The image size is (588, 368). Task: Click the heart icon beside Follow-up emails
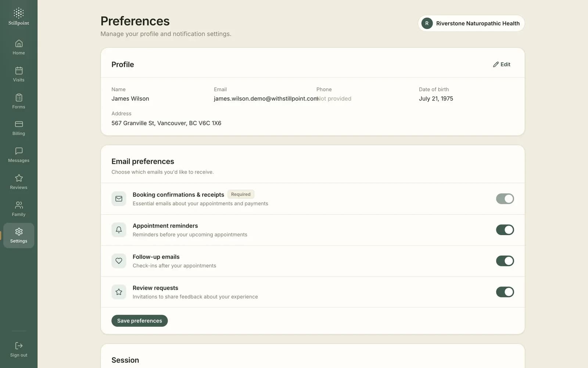pyautogui.click(x=119, y=261)
